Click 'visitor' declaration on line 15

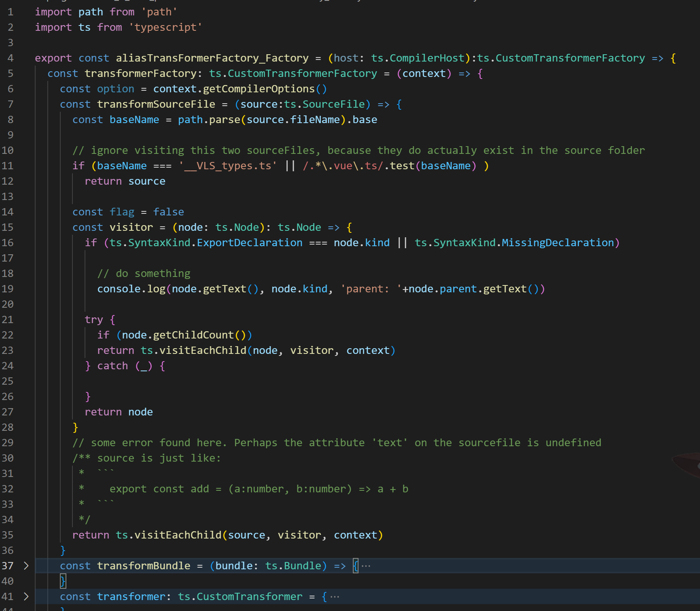(x=131, y=227)
